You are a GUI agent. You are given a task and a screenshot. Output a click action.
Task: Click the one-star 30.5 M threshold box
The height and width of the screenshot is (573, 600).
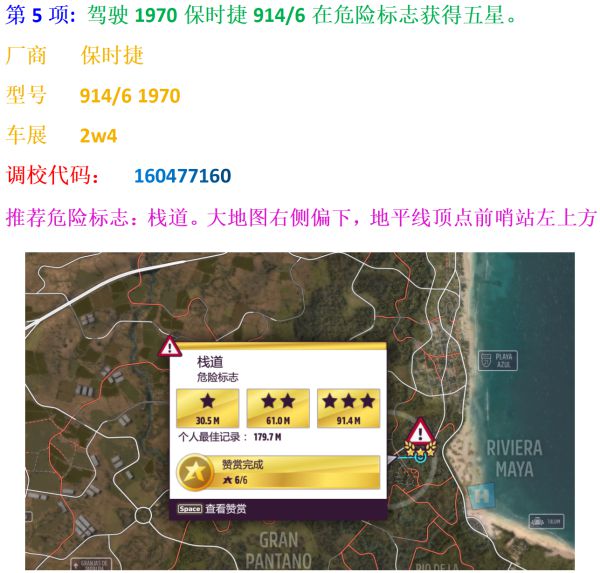point(207,408)
